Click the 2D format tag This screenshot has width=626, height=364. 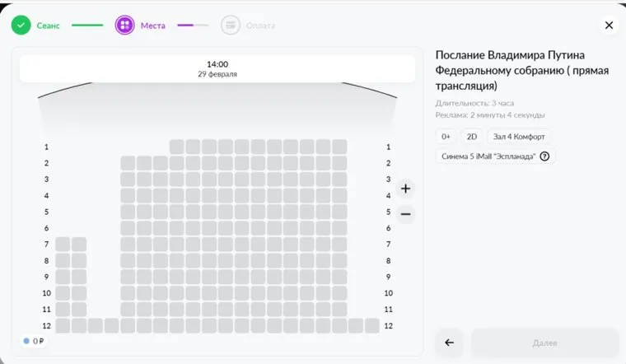coord(471,137)
